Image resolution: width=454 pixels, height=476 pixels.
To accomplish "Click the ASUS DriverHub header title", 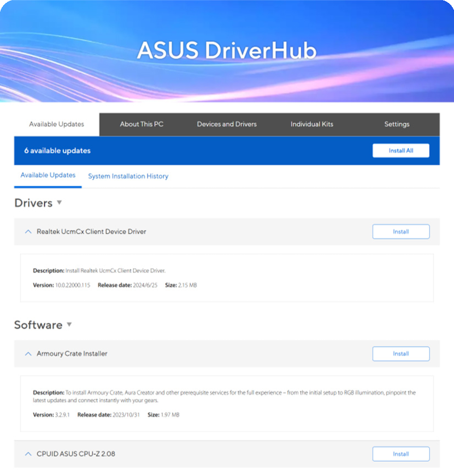I will 227,51.
